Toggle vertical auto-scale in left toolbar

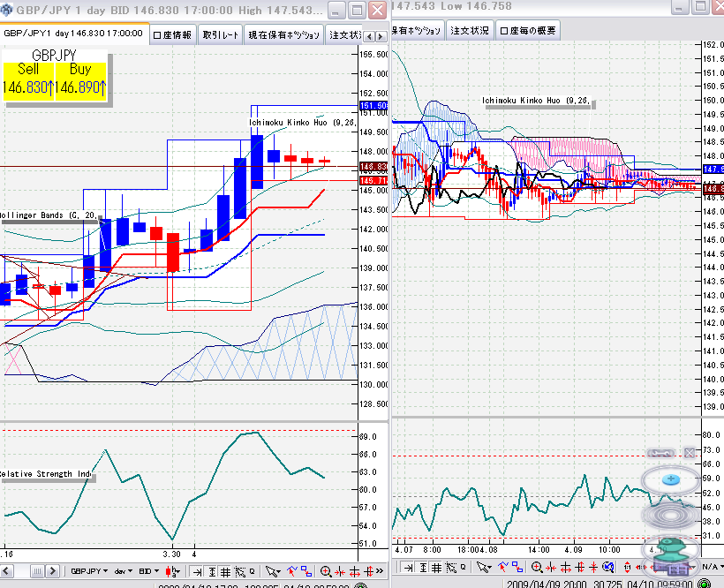[212, 572]
